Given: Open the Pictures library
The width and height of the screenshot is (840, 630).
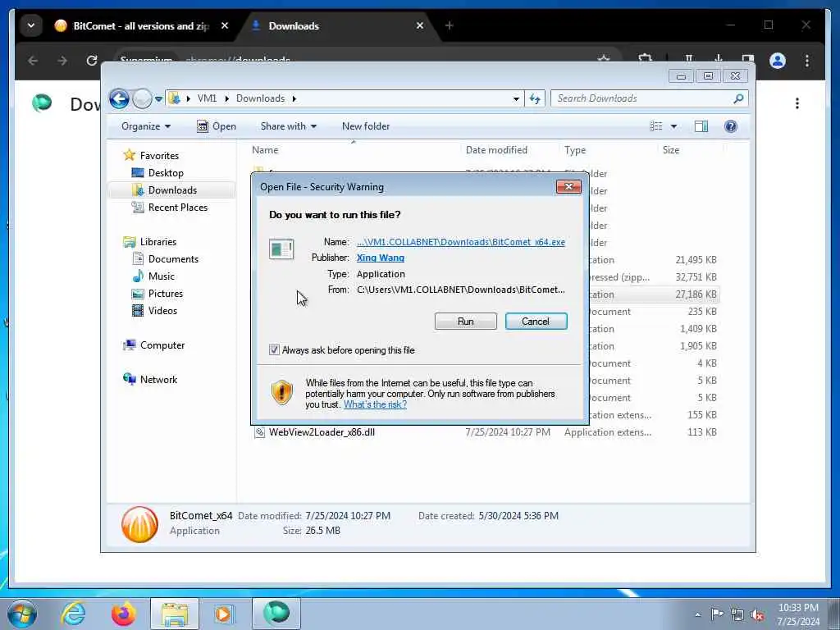Looking at the screenshot, I should (x=165, y=294).
